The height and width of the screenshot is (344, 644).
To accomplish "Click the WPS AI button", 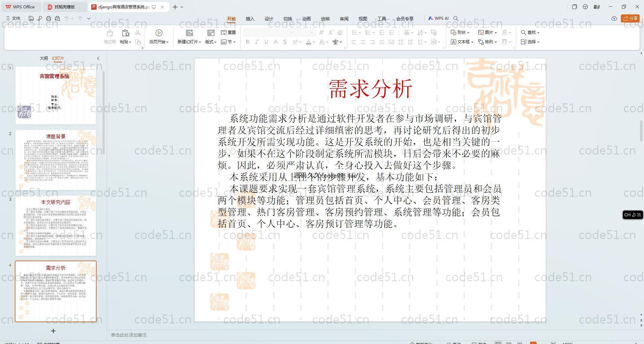I will (438, 18).
